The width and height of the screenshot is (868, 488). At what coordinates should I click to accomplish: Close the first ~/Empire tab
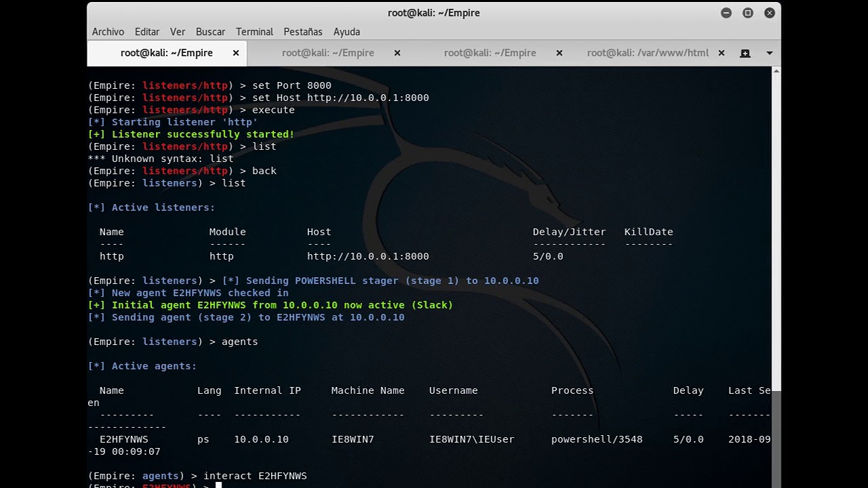click(x=236, y=53)
